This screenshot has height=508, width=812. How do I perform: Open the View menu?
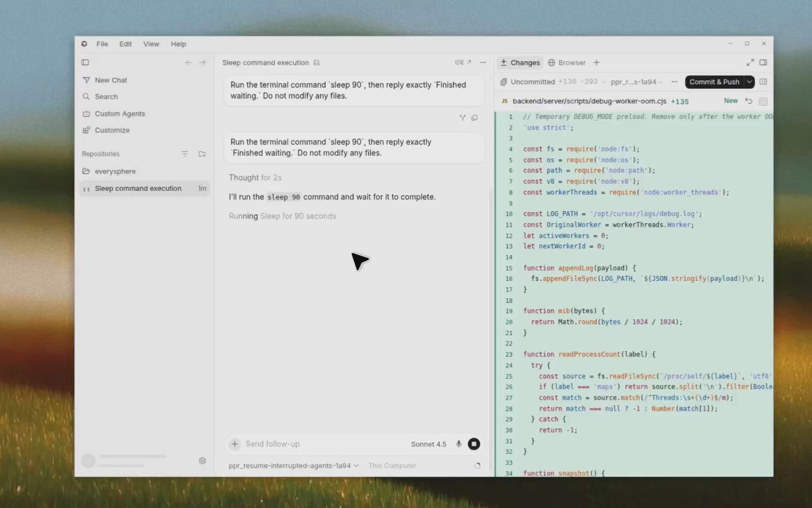pos(151,44)
